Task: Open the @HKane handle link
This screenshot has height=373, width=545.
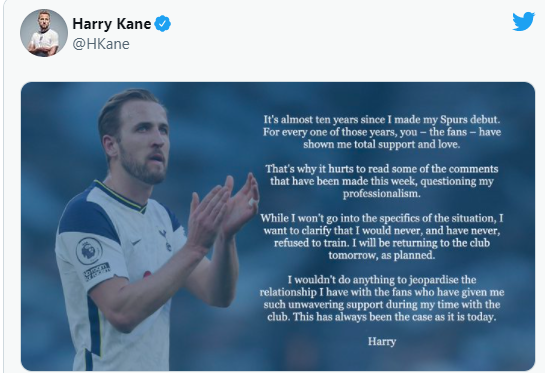Action: coord(101,44)
